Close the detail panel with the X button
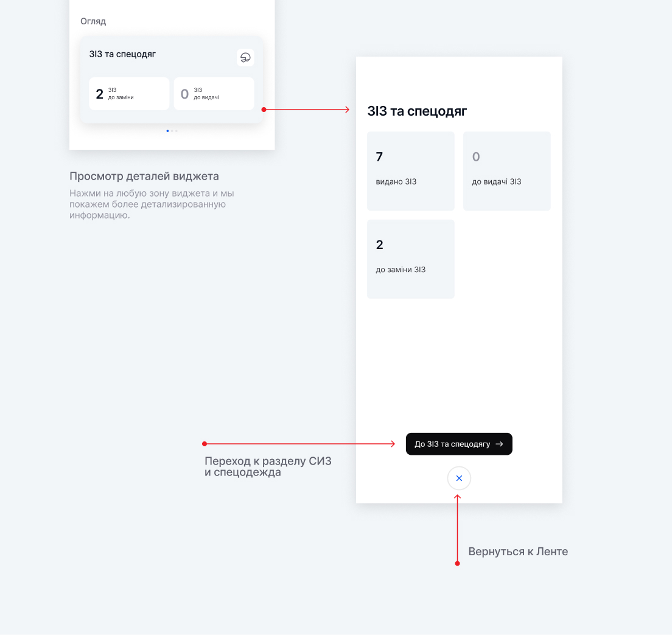The height and width of the screenshot is (635, 672). [459, 478]
